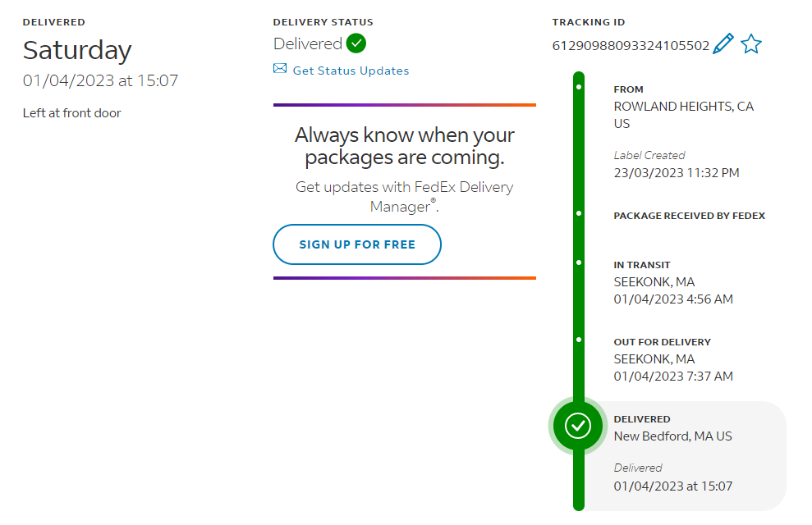
Task: Click the pencil edit icon beside tracking ID
Action: [x=723, y=44]
